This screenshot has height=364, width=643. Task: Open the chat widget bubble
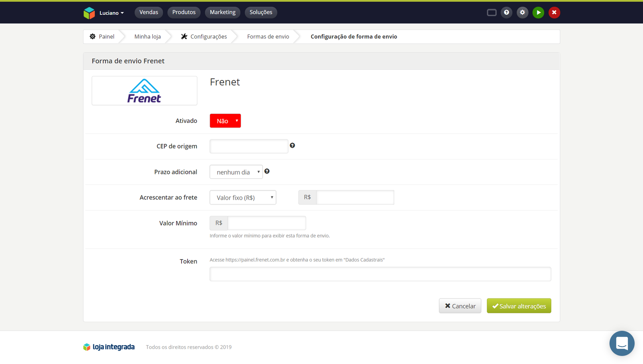point(622,343)
